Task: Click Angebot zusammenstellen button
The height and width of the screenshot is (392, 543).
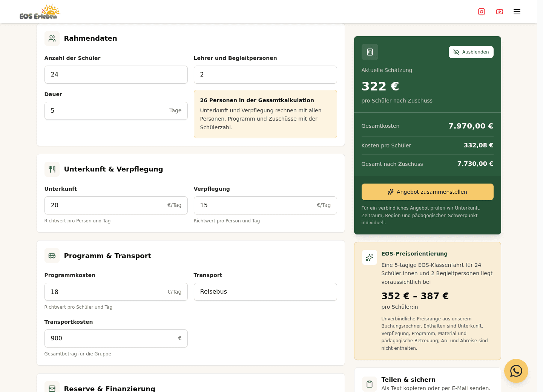Action: (x=428, y=192)
